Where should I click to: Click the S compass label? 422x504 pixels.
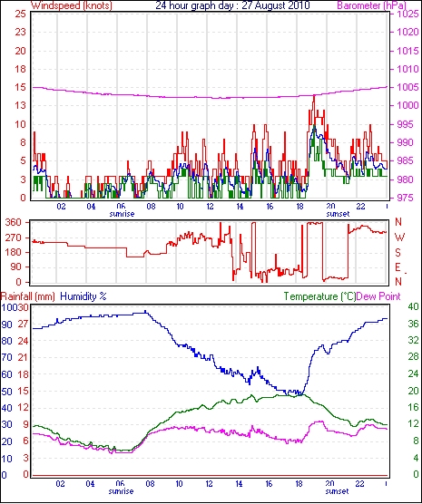[x=398, y=253]
